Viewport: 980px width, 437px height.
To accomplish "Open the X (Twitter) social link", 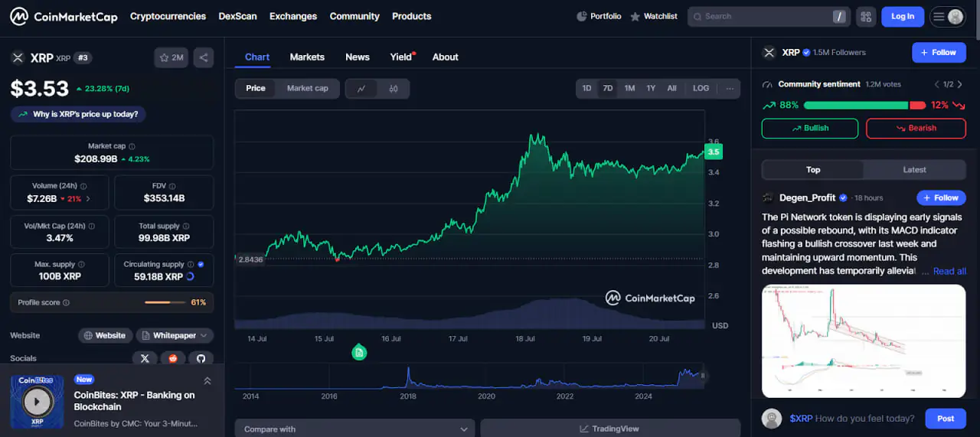I will point(145,358).
